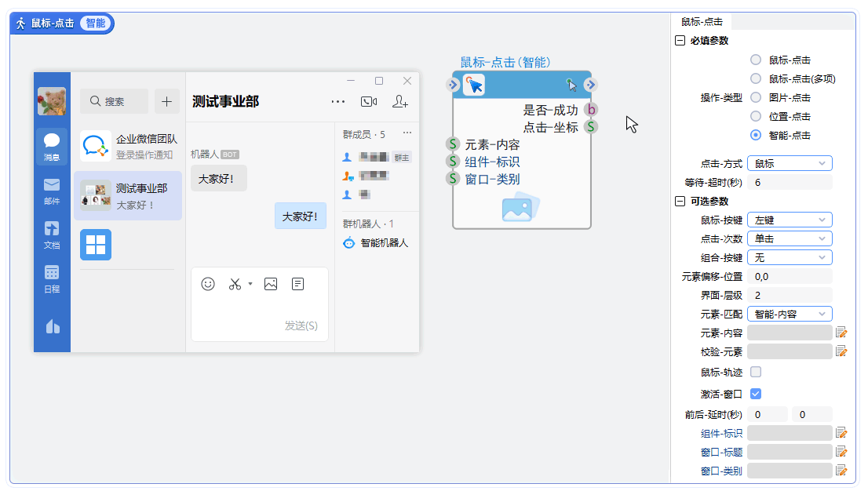Collapse the 必填参数 section
This screenshot has width=868, height=491.
click(x=680, y=41)
